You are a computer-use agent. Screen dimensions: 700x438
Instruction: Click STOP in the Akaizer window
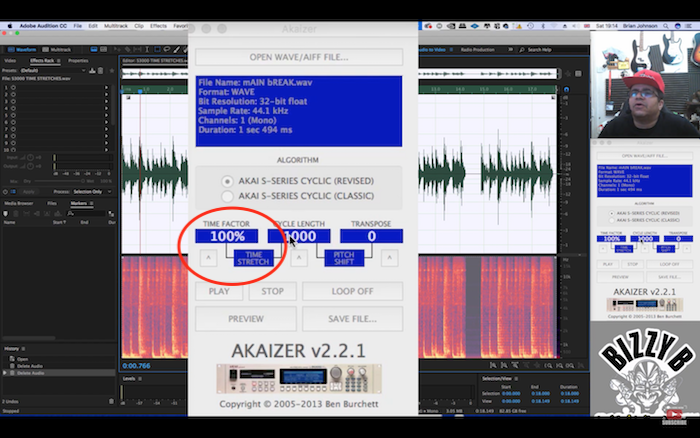click(x=272, y=291)
